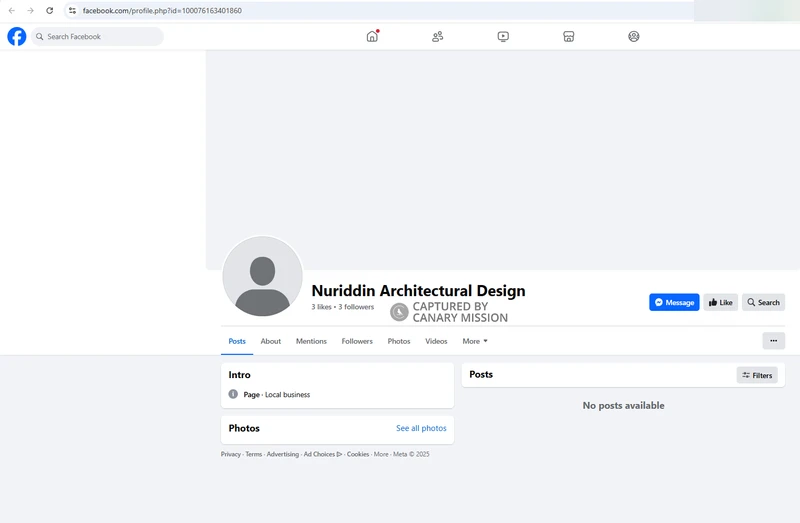Open the Friends icon in top navigation
The image size is (800, 523).
pos(438,36)
